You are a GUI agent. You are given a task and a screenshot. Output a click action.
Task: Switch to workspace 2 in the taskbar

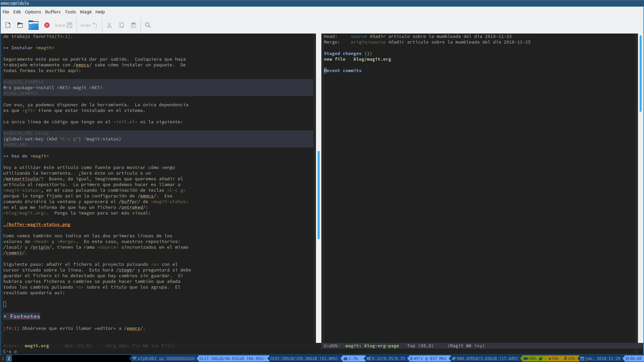pos(9,358)
